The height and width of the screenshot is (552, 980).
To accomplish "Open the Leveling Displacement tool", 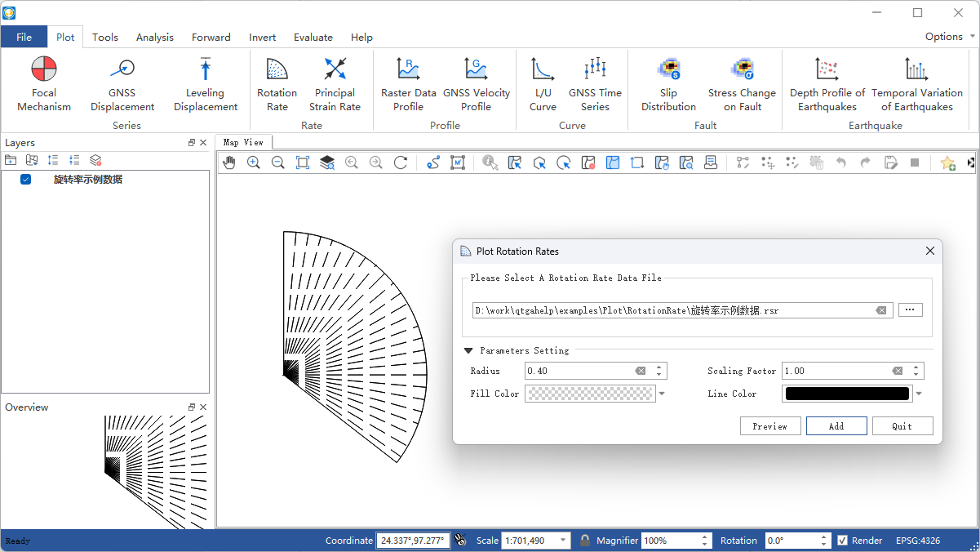I will tap(206, 84).
